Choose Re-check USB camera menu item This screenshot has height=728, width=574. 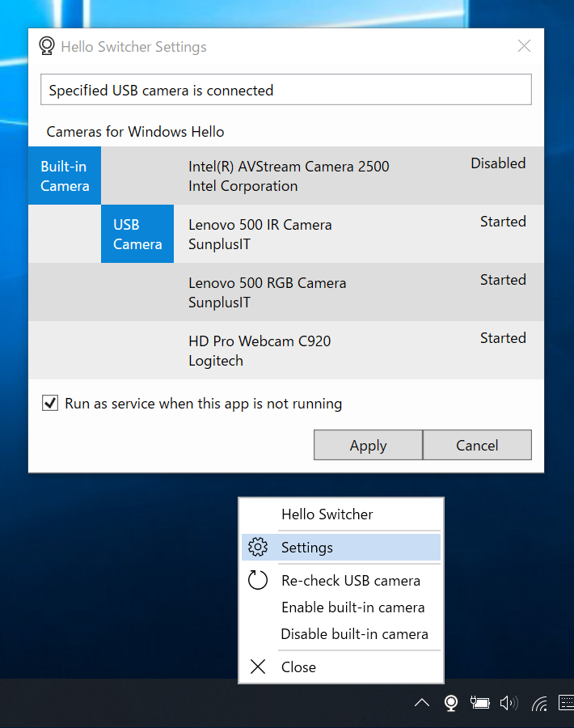(x=341, y=580)
